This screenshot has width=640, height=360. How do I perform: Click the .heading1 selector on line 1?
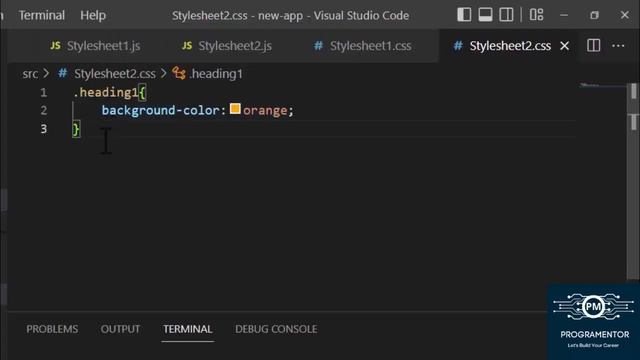pos(106,92)
